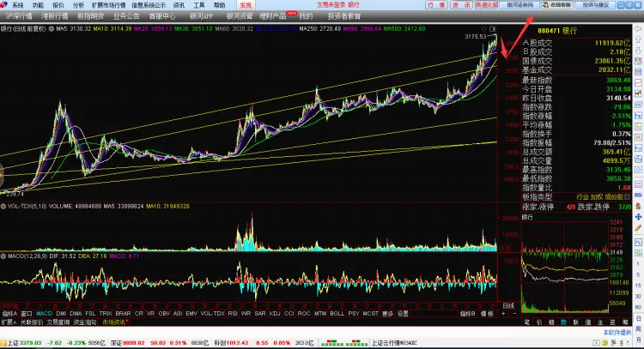Click the 日 period icon in sidebar
Image resolution: width=644 pixels, height=349 pixels.
pos(638,319)
